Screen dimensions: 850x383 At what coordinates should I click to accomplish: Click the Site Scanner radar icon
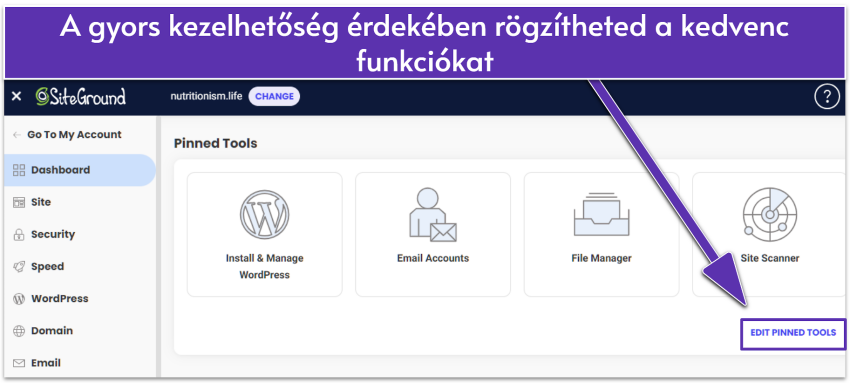[x=769, y=215]
